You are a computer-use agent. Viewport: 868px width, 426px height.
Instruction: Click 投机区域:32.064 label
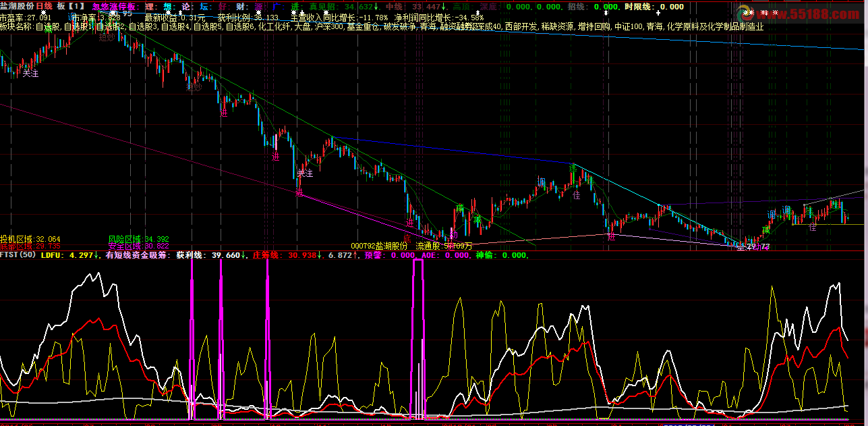pos(30,239)
